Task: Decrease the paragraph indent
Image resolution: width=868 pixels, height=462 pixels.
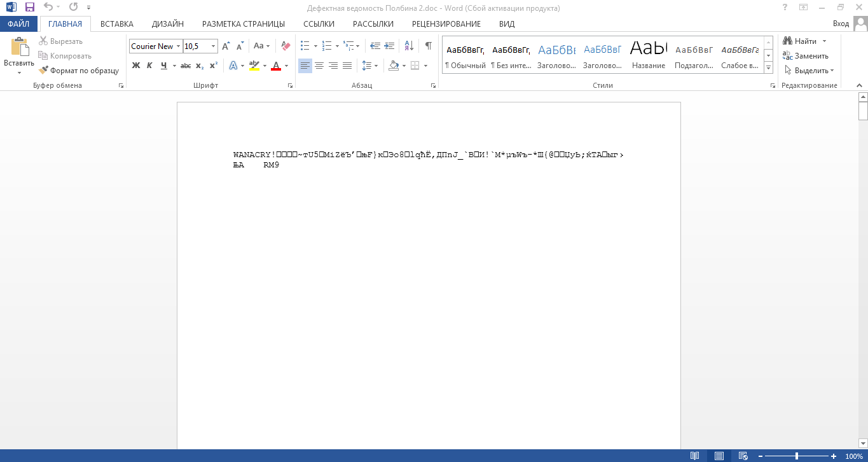Action: point(375,46)
